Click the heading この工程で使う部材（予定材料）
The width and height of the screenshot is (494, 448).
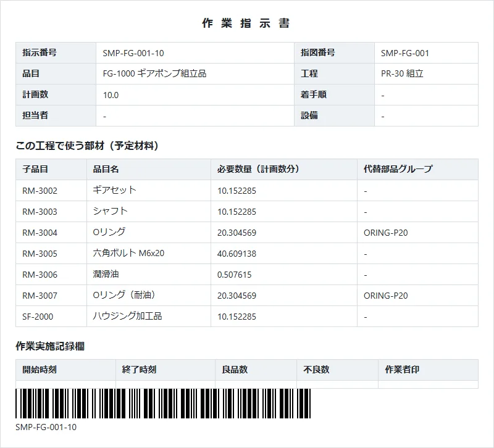[x=87, y=146]
